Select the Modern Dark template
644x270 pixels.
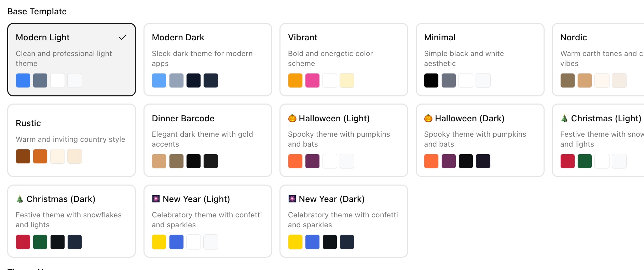(x=208, y=59)
